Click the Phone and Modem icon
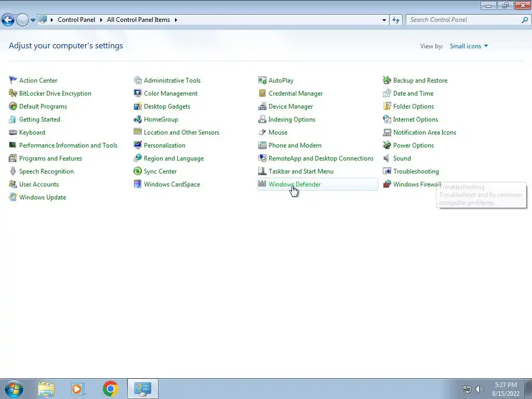This screenshot has height=399, width=532. pos(262,145)
